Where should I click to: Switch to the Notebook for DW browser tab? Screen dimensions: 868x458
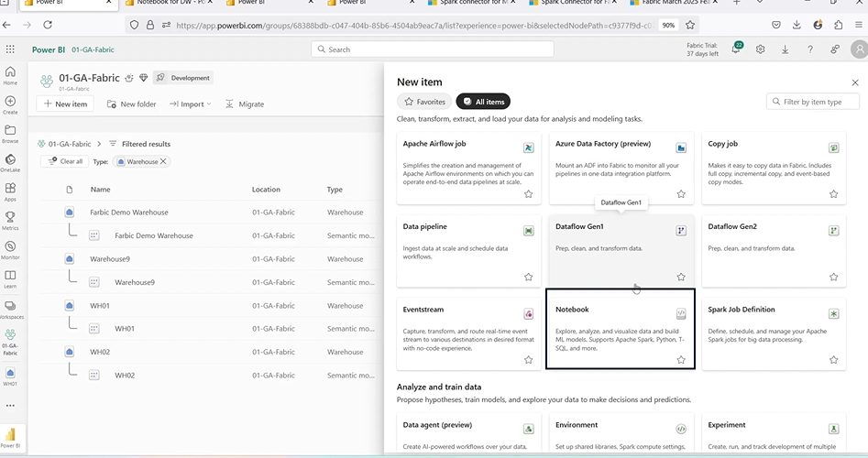click(x=169, y=4)
